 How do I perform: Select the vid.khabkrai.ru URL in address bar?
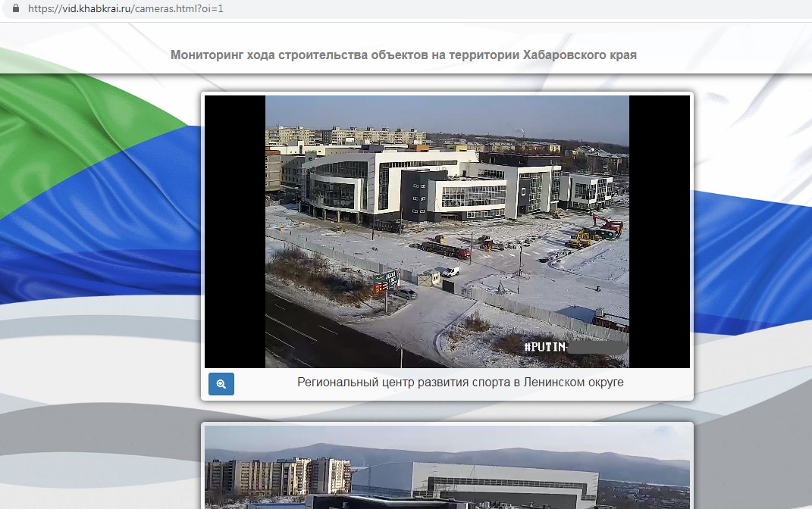tap(125, 10)
